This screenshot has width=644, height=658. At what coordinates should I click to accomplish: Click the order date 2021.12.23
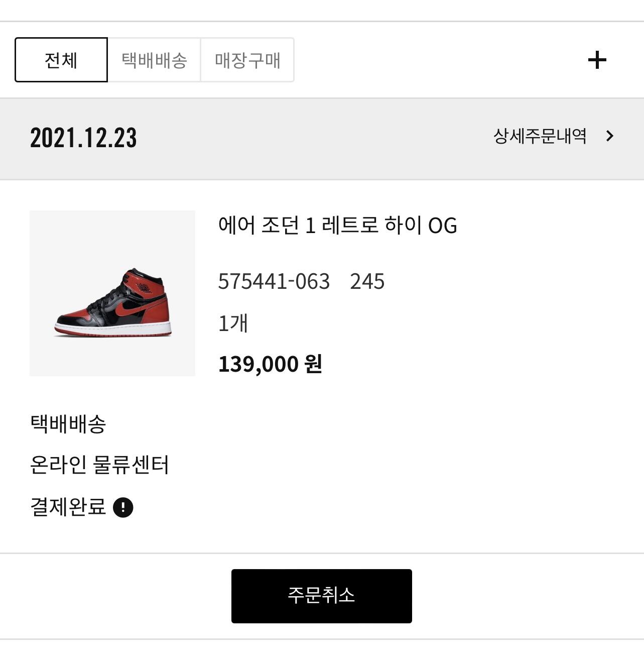tap(83, 137)
